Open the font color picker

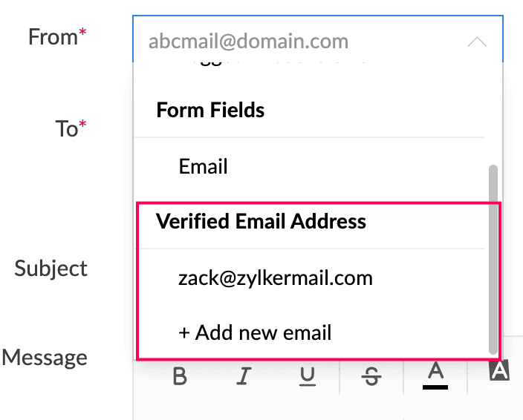click(435, 375)
